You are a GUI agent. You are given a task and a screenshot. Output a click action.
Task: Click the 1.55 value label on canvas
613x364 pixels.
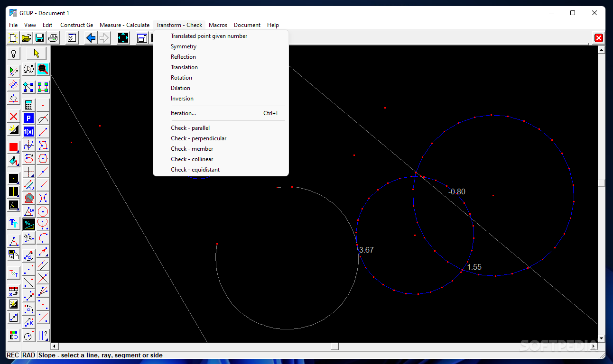pyautogui.click(x=474, y=267)
